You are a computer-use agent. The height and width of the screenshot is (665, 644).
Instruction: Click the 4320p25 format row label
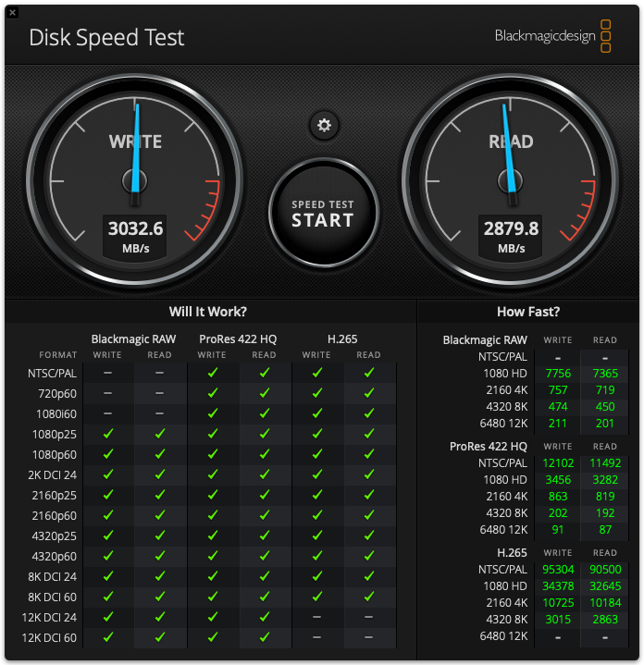[55, 536]
